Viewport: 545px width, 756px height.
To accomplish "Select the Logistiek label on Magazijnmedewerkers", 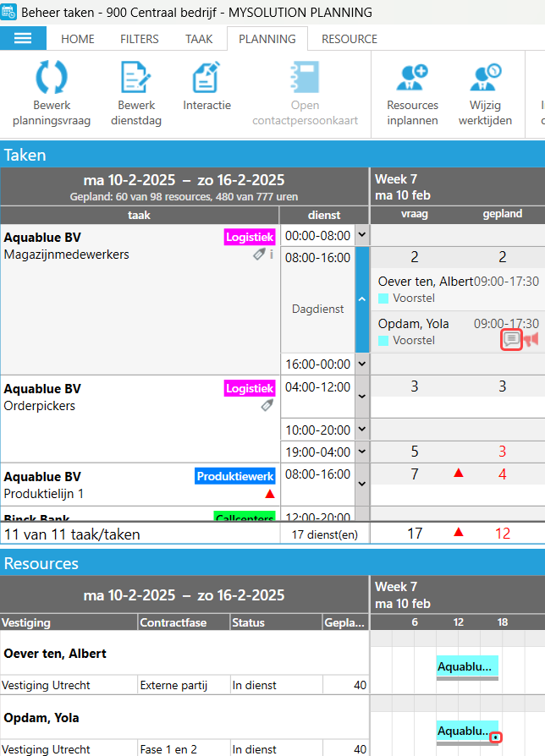I will (x=250, y=238).
